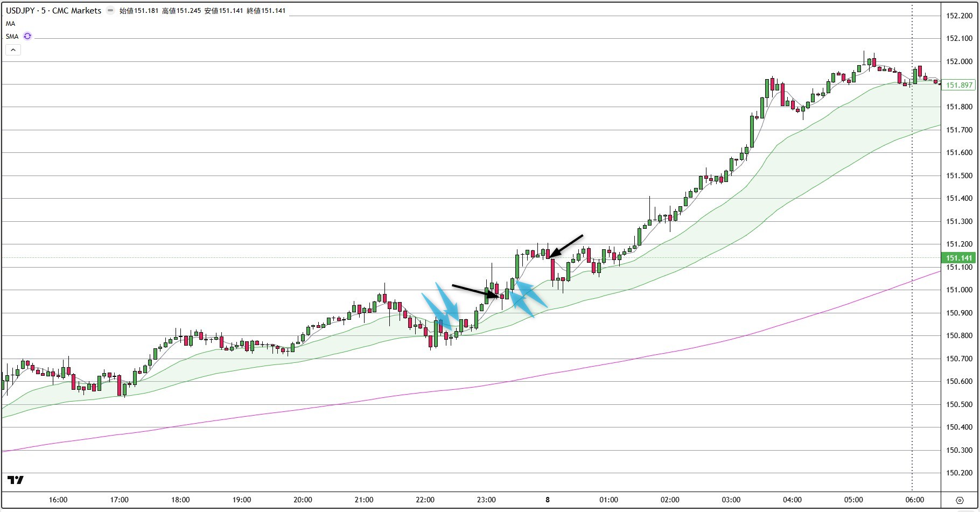Select the blue arrow pair right of 23:00
Screen dimensions: 980x512
click(527, 299)
